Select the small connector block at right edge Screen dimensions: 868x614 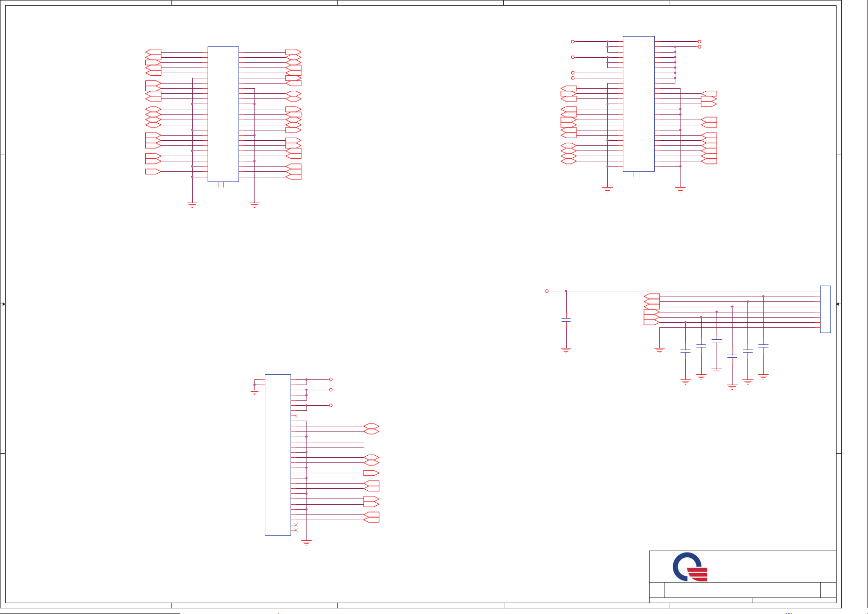point(825,309)
